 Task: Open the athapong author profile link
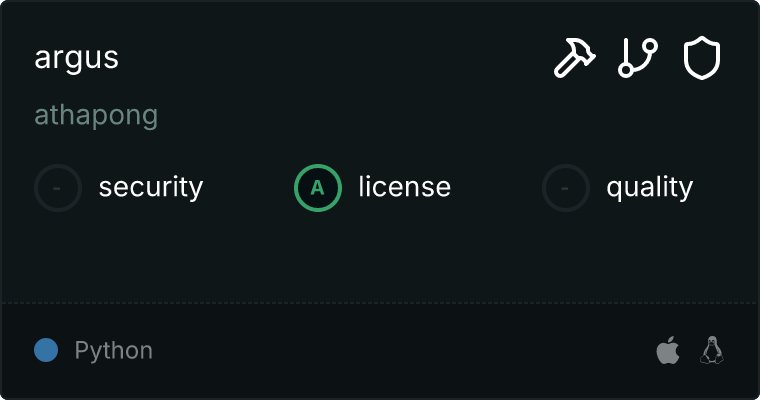pyautogui.click(x=96, y=116)
